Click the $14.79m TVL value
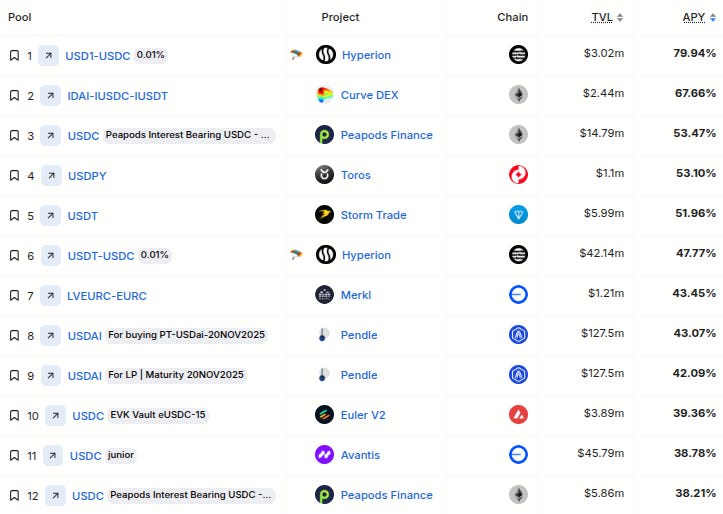Screen dimensions: 723x514 point(602,133)
